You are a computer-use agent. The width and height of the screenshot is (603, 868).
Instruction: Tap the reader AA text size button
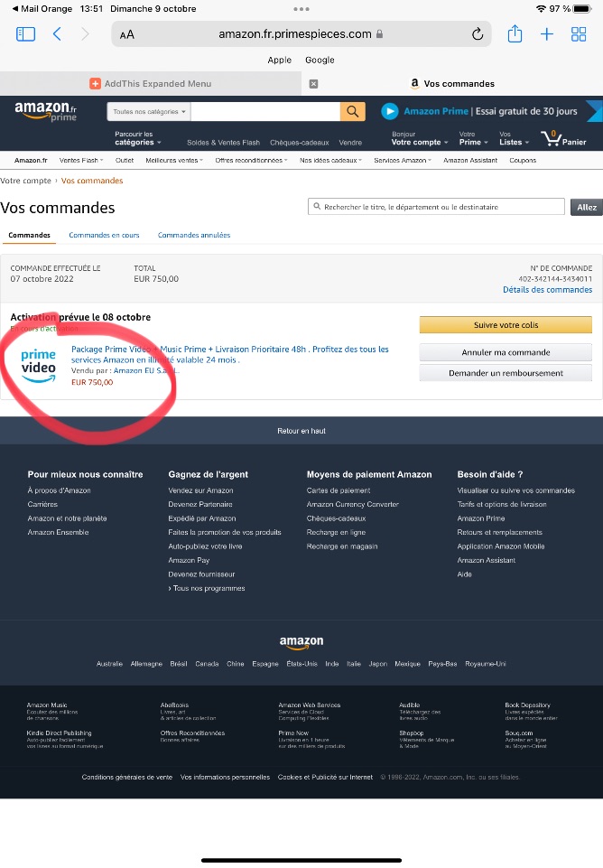click(126, 35)
